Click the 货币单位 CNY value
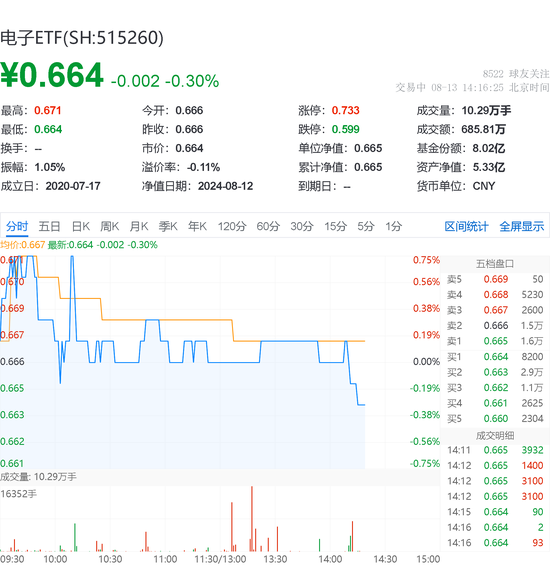The height and width of the screenshot is (584, 550). pos(484,186)
